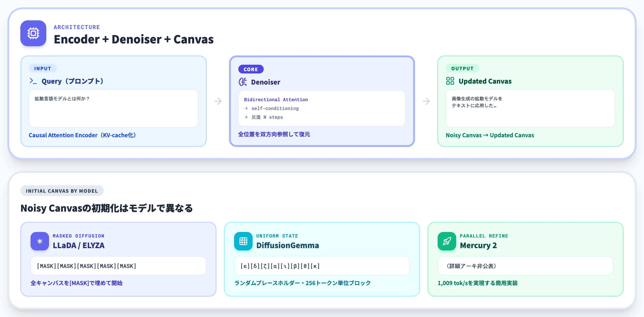
Task: Click Causal Attention Encoder（KV-cache化）caption
Action: pos(82,135)
